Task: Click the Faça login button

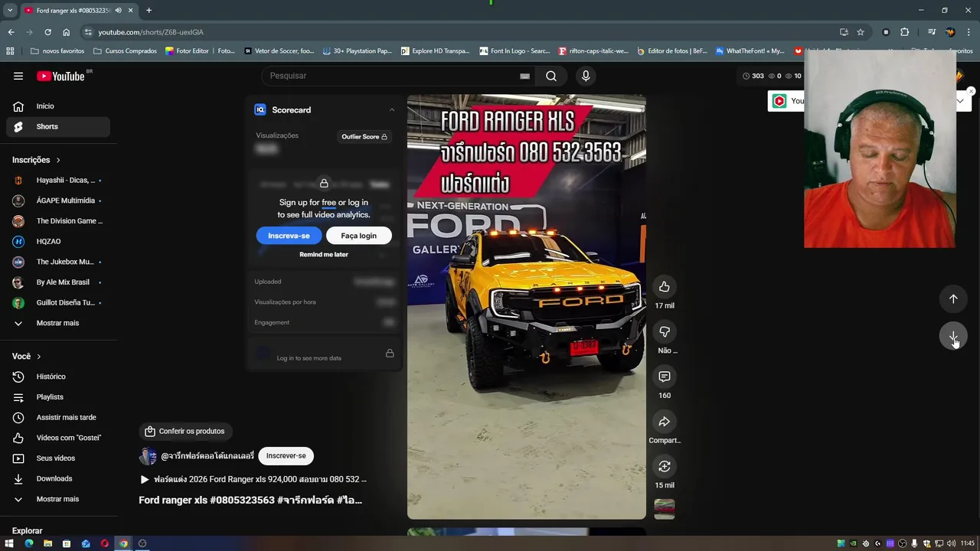Action: click(358, 236)
